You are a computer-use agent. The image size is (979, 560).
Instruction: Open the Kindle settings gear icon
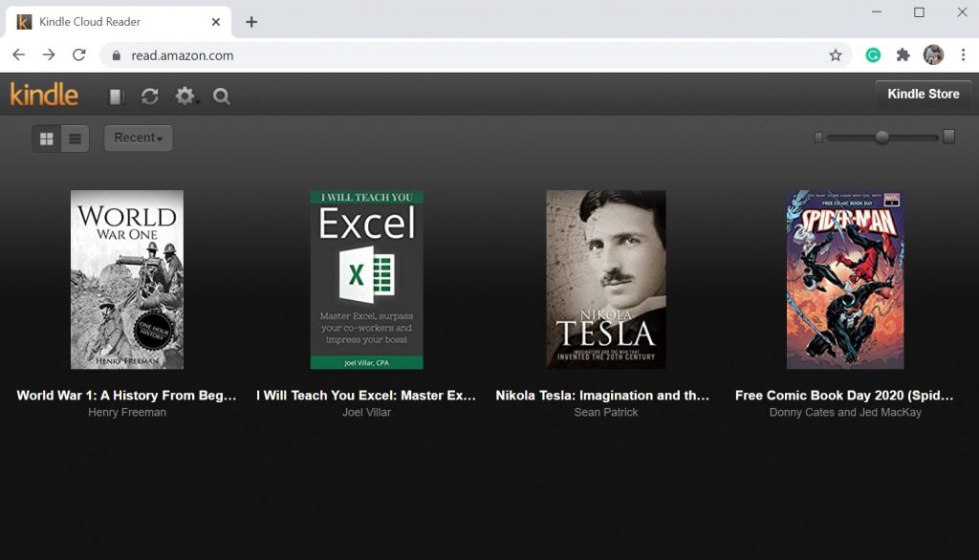(x=185, y=97)
